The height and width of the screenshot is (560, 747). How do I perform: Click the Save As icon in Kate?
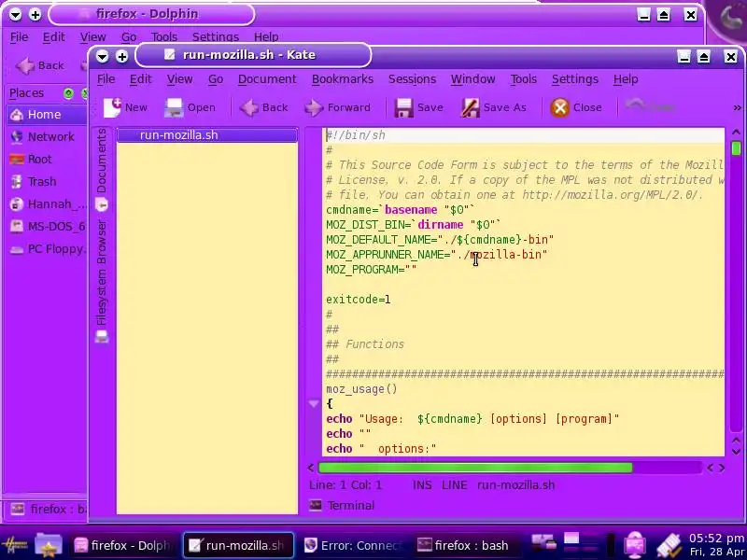coord(471,107)
